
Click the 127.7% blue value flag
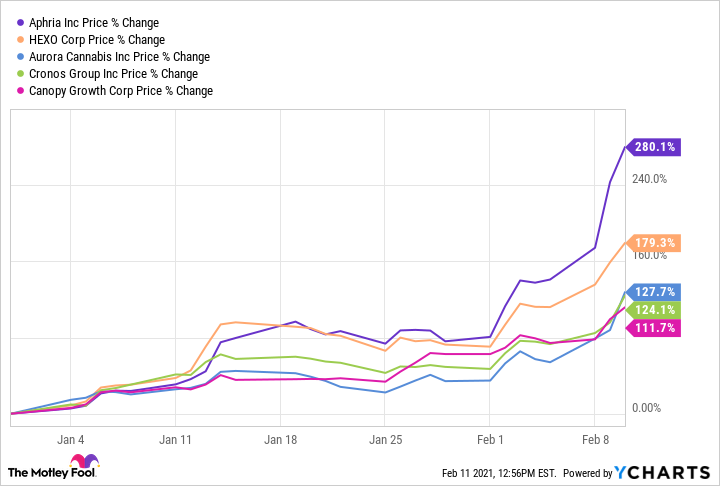point(653,292)
